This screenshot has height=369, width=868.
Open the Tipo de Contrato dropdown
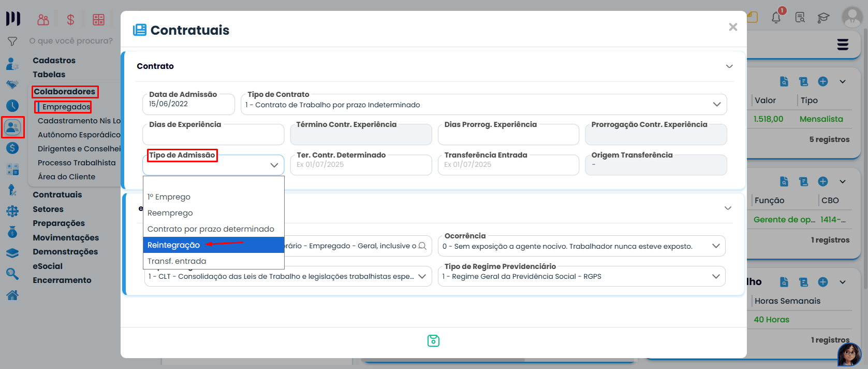(483, 105)
